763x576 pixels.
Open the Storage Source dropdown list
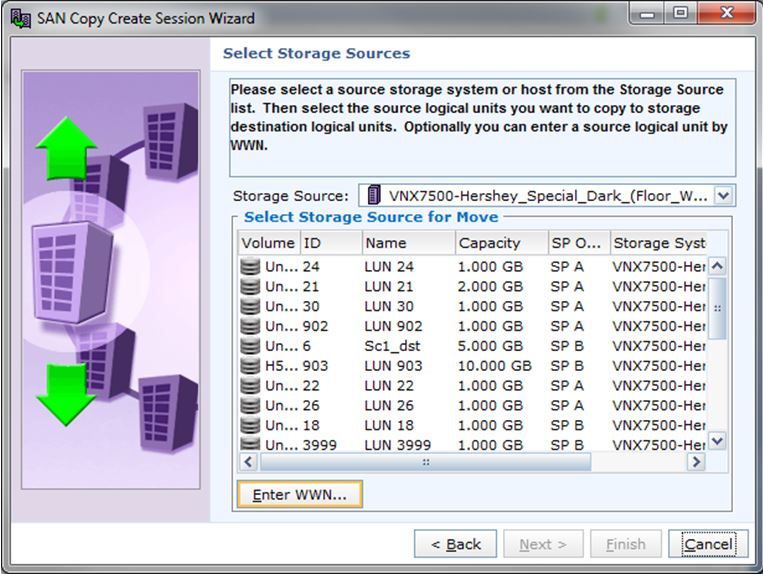[725, 196]
